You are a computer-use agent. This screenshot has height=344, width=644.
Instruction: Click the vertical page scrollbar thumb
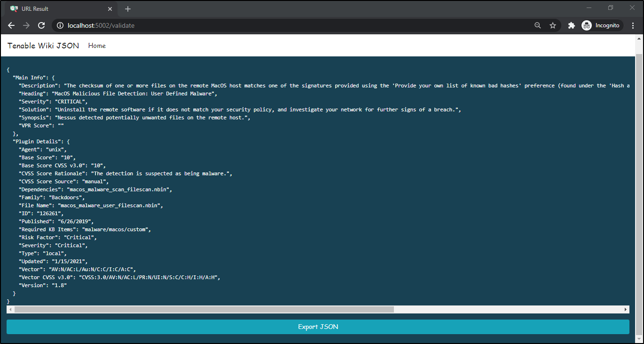[x=639, y=195]
